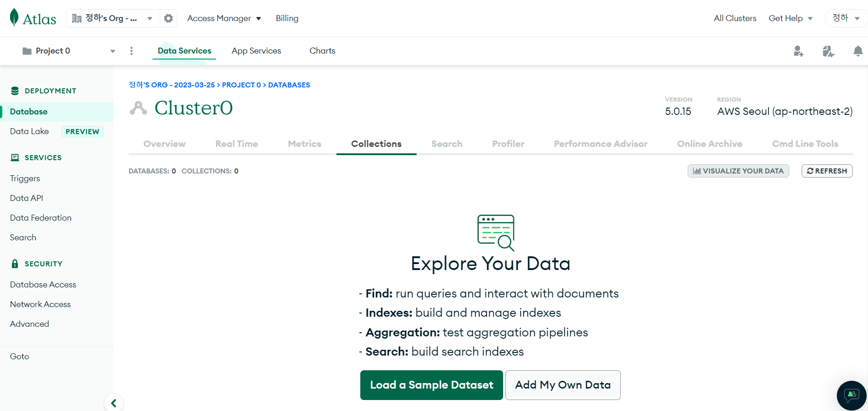Image resolution: width=868 pixels, height=411 pixels.
Task: Open the cluster Overview tab
Action: point(164,144)
